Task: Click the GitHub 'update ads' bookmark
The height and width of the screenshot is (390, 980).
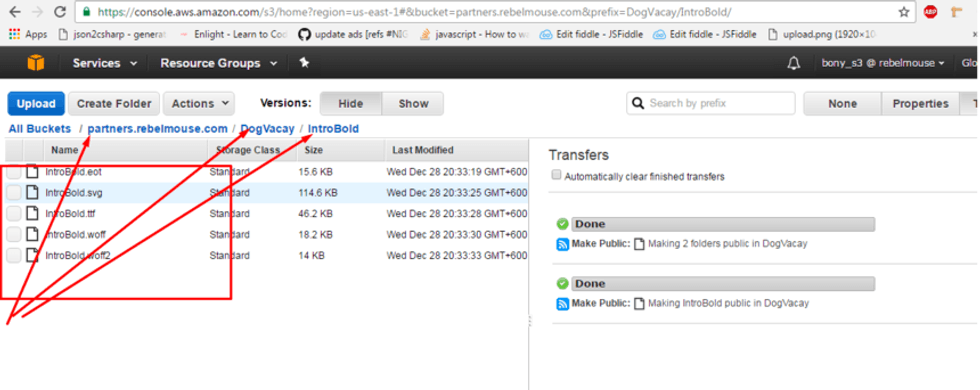Action: 353,34
